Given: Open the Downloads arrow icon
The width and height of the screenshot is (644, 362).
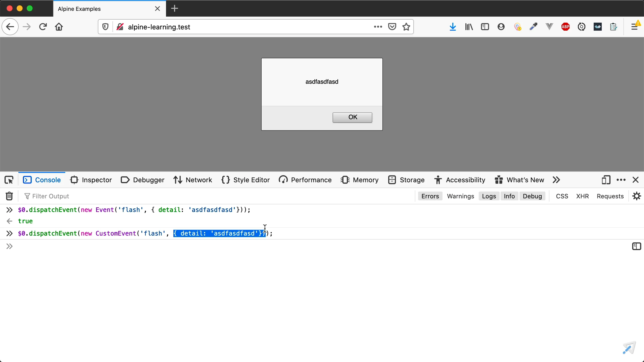Looking at the screenshot, I should pos(453,27).
